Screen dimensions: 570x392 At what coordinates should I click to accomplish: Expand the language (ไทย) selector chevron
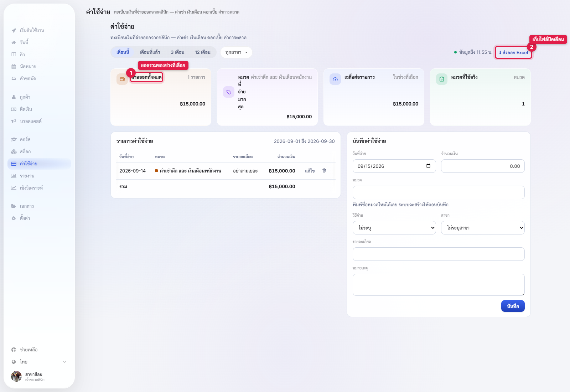click(65, 362)
